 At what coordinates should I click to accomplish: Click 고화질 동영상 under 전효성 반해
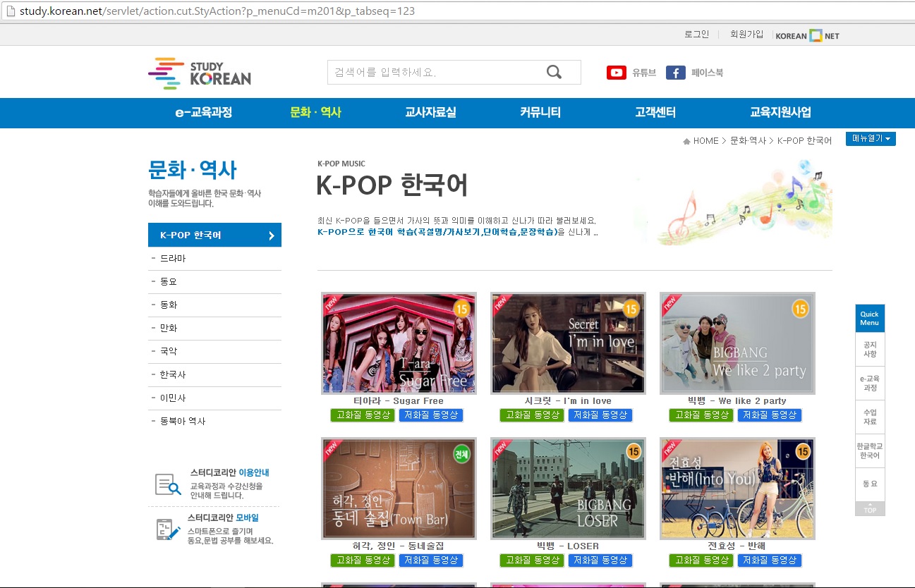tap(701, 561)
